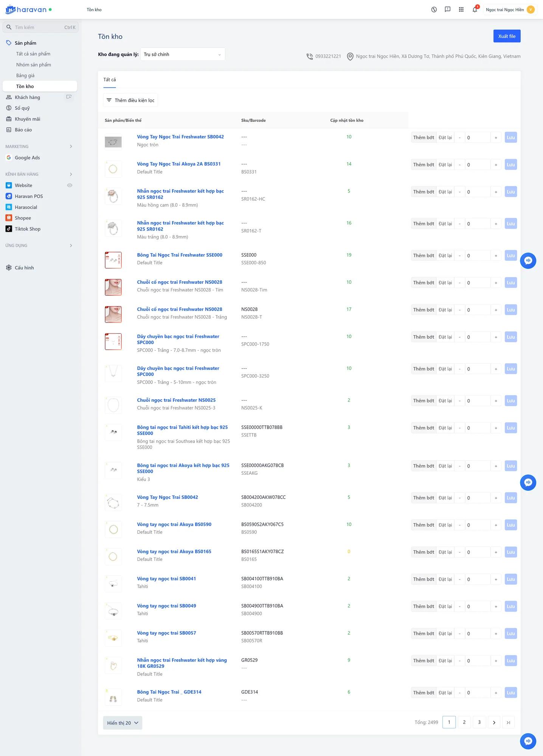
Task: Click the Haravan logo
Action: tap(26, 10)
